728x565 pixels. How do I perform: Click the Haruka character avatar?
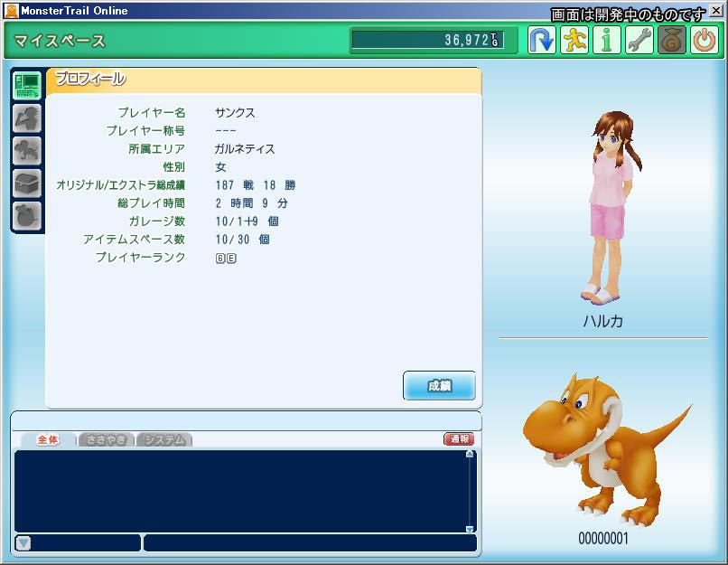(613, 208)
